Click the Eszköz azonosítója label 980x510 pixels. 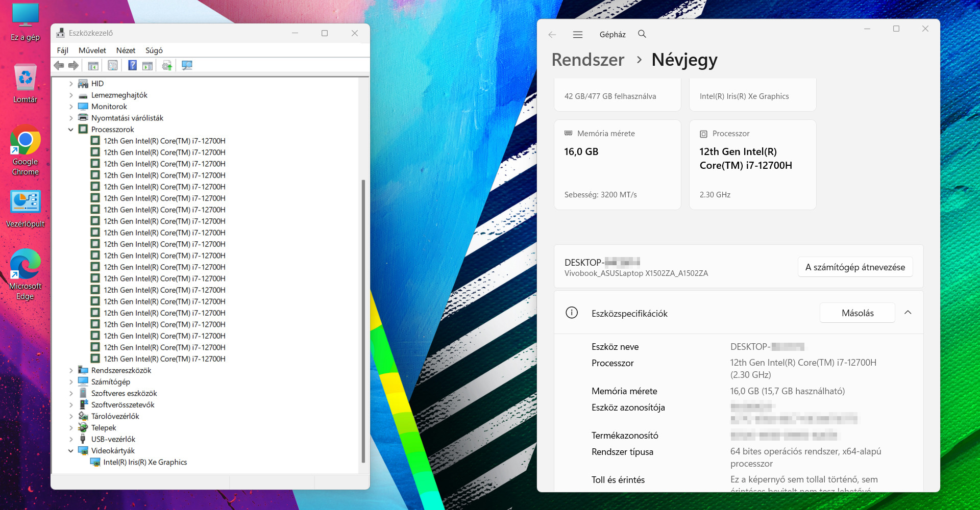628,407
